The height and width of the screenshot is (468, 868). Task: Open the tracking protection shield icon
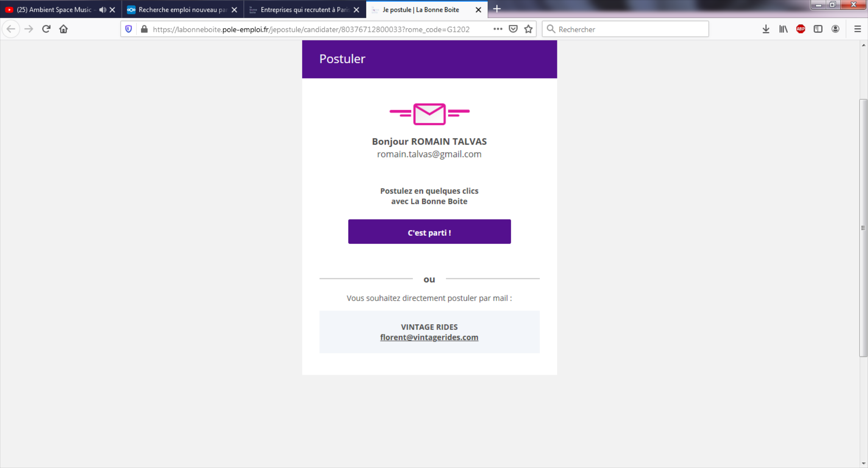pos(129,29)
